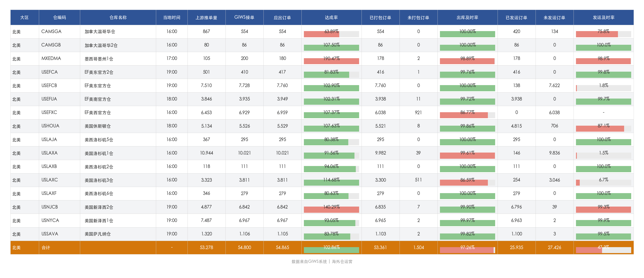The image size is (644, 278).
Task: Select warehouse code USLAXC
Action: coord(49,180)
